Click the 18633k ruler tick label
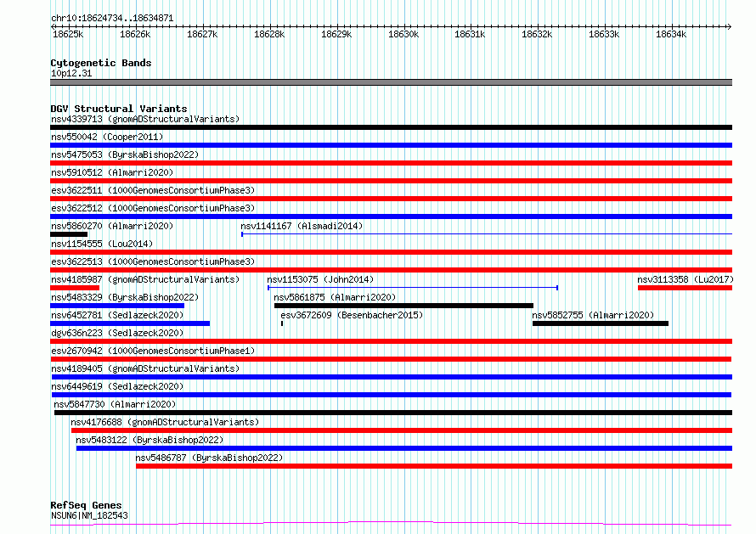This screenshot has width=756, height=534. click(x=604, y=34)
